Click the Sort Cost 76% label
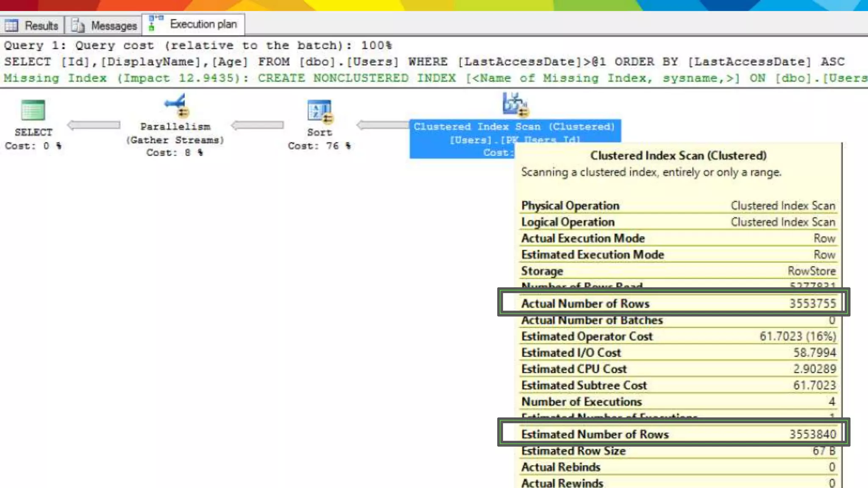The height and width of the screenshot is (488, 868). [319, 146]
